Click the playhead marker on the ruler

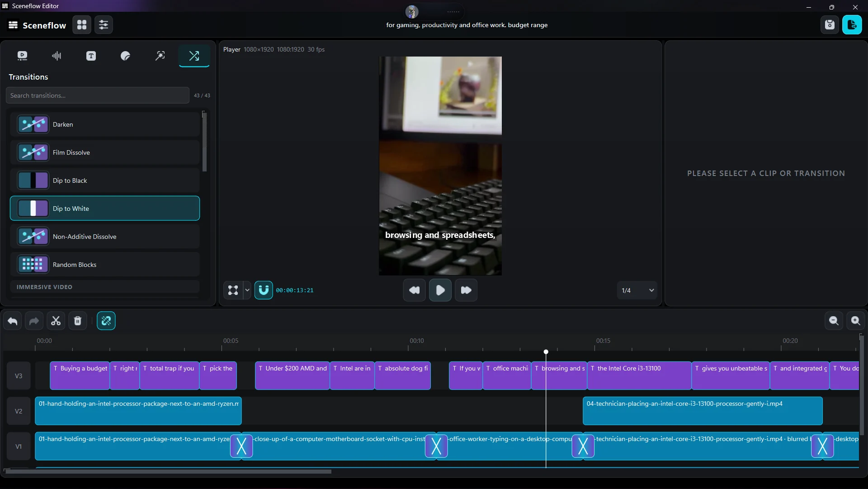pos(546,352)
